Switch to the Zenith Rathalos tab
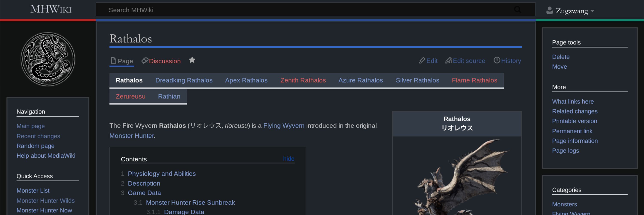644x215 pixels. [303, 80]
